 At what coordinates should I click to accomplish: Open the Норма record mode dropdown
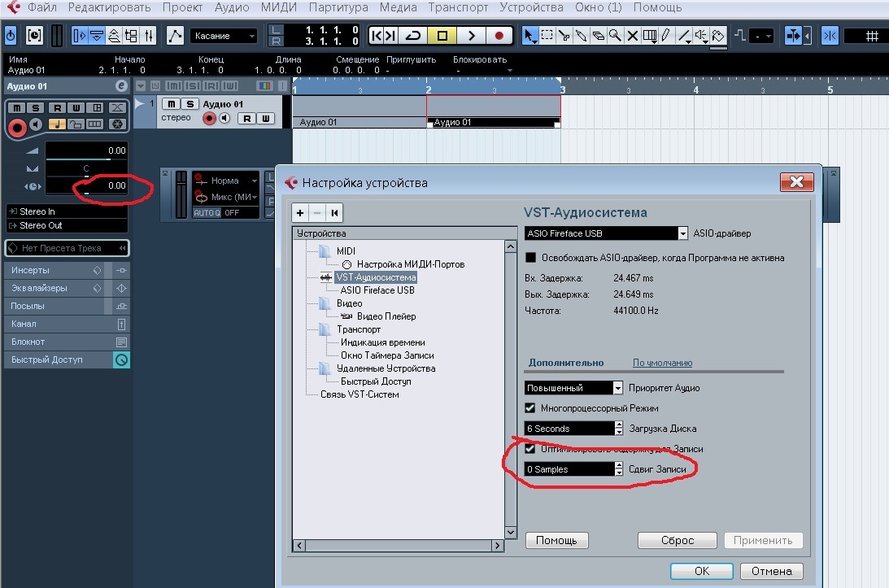tap(225, 181)
